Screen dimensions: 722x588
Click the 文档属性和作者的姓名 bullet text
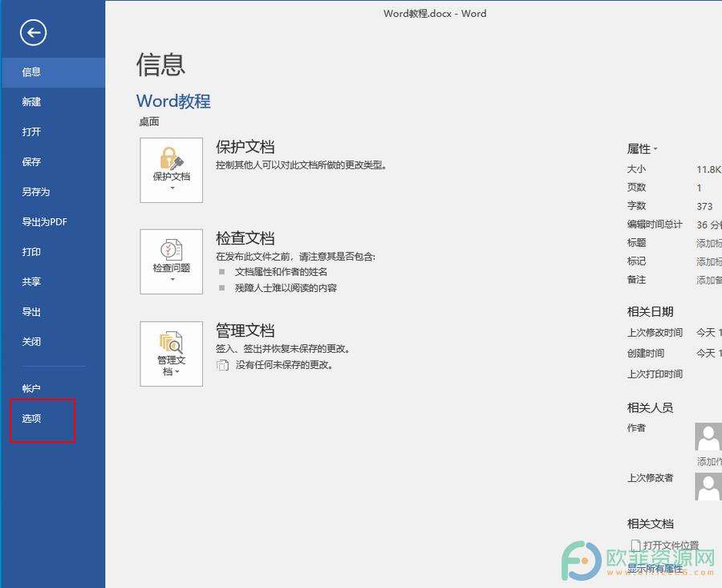(281, 272)
